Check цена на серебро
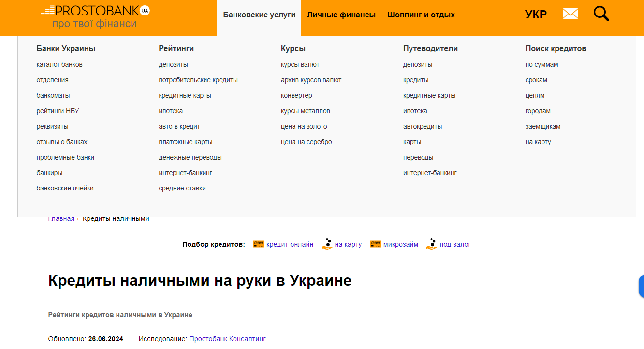 pos(307,142)
